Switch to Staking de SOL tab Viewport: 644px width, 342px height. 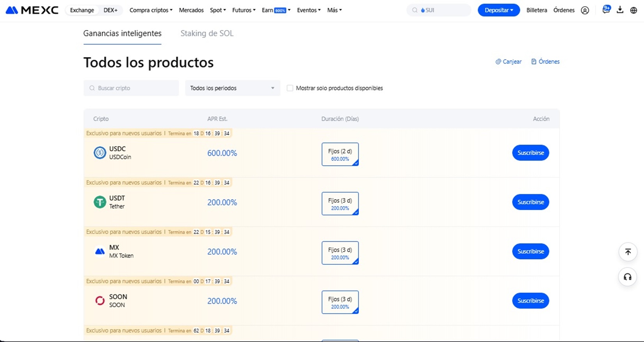(207, 34)
